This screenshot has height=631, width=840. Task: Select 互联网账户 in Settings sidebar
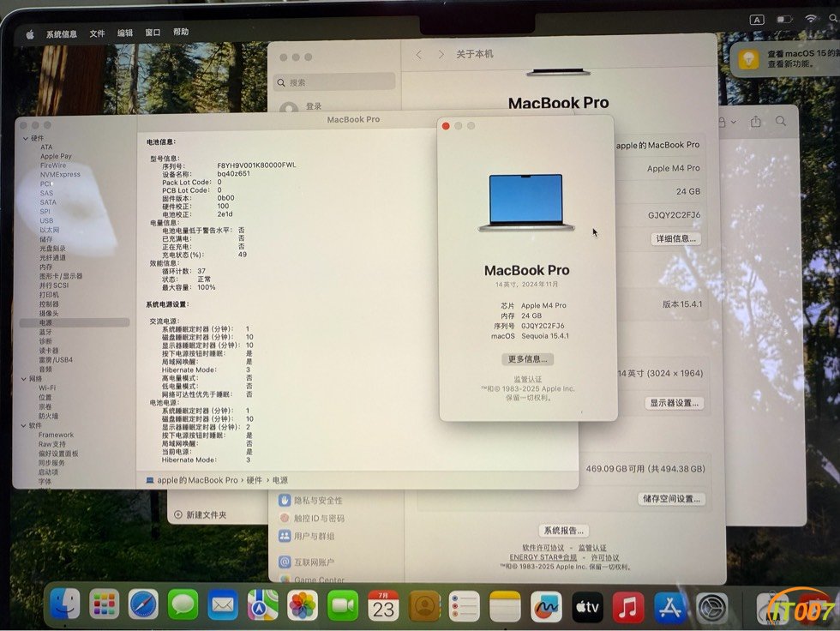tap(307, 562)
